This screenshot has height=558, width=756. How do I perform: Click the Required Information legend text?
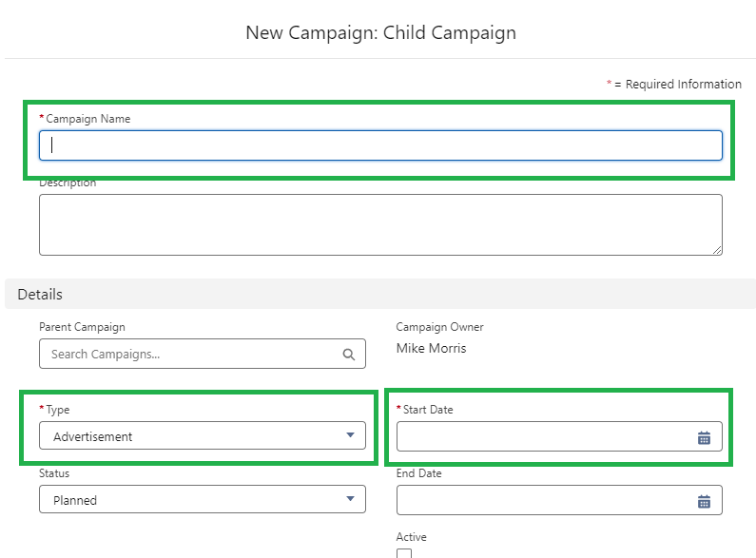pyautogui.click(x=677, y=85)
